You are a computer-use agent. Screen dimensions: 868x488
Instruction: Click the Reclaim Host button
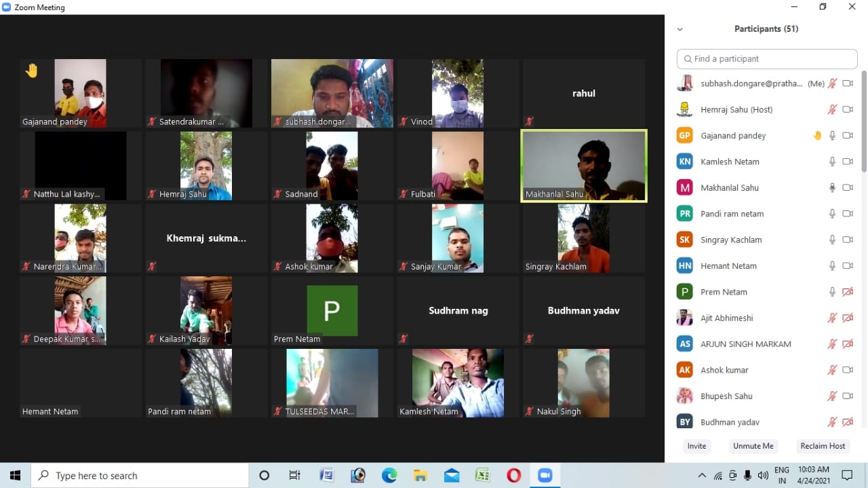tap(823, 446)
